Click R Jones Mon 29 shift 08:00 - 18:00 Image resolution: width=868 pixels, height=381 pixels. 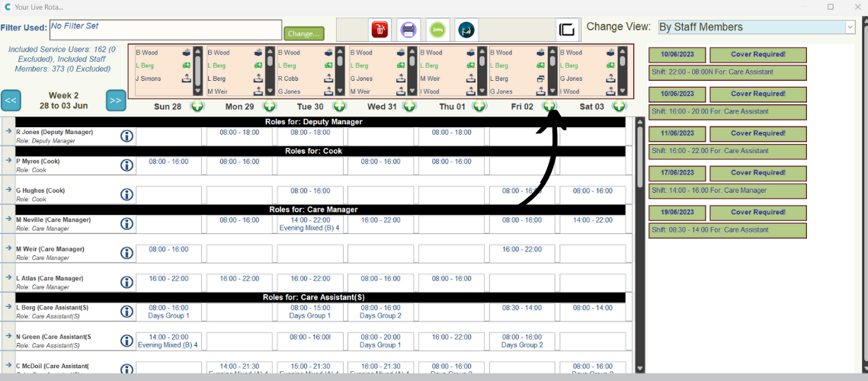[239, 133]
